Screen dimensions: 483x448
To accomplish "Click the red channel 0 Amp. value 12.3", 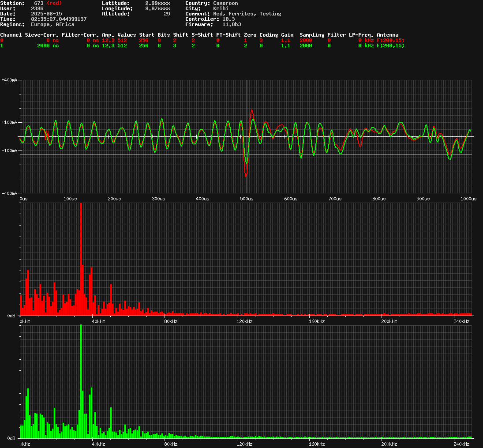I will (108, 41).
